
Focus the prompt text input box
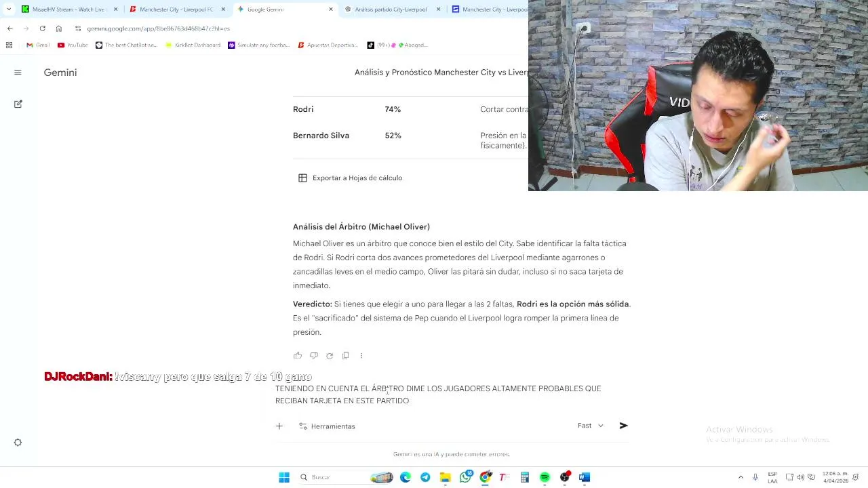pyautogui.click(x=452, y=394)
